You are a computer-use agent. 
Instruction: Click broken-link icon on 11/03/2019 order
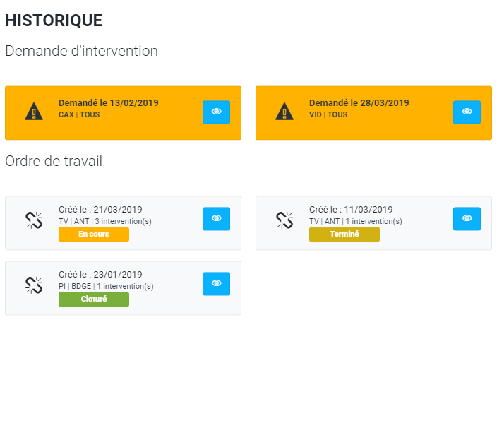click(x=284, y=220)
